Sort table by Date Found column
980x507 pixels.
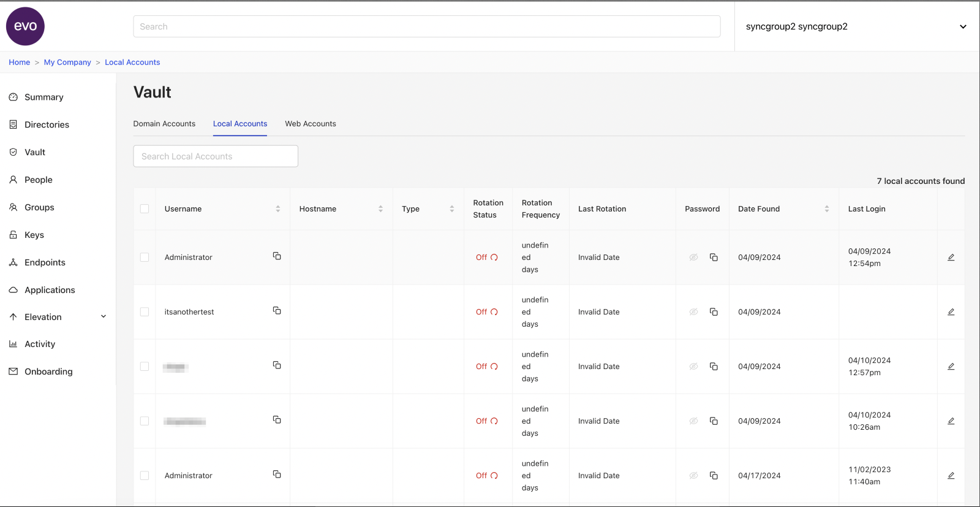pos(827,209)
